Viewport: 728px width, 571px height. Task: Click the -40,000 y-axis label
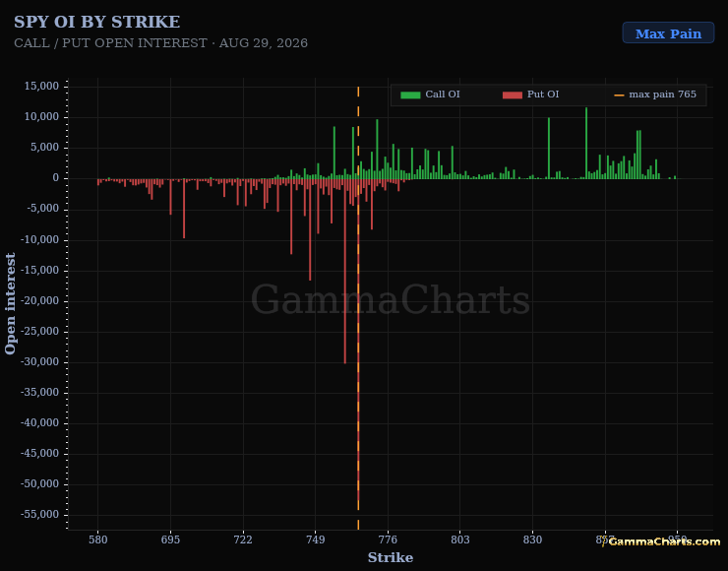(40, 422)
